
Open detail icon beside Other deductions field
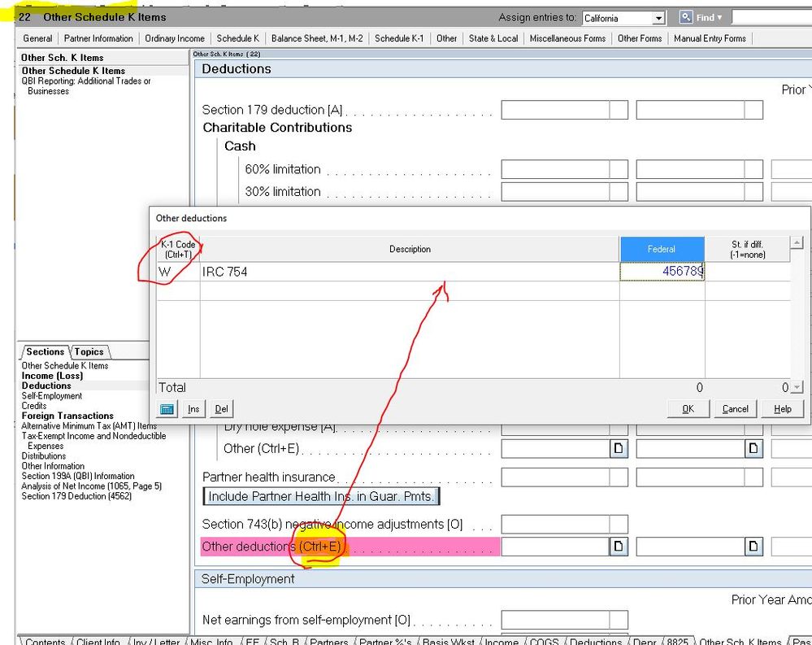point(619,547)
